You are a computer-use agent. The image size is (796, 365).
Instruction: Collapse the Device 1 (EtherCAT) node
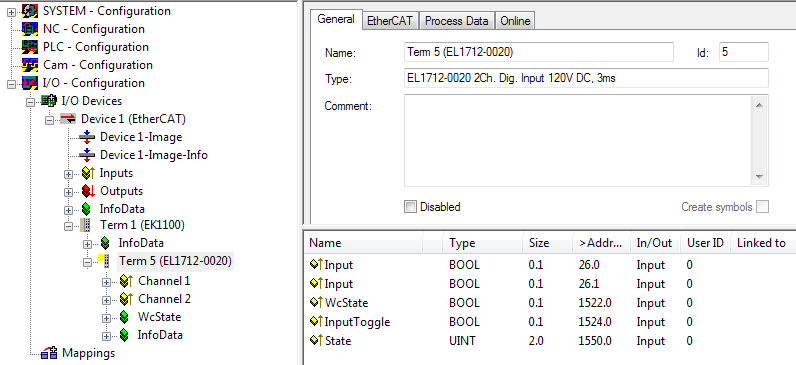(49, 120)
